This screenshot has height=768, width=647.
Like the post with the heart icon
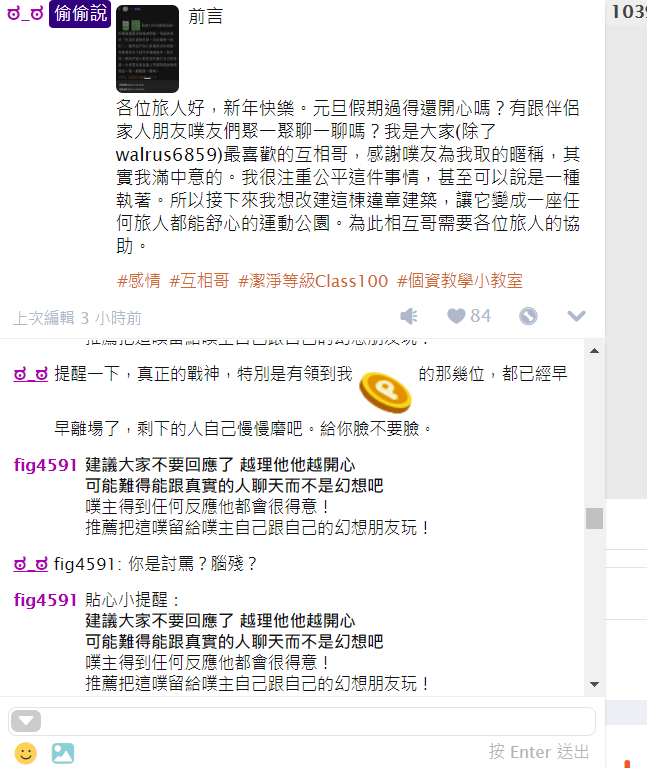pos(456,316)
